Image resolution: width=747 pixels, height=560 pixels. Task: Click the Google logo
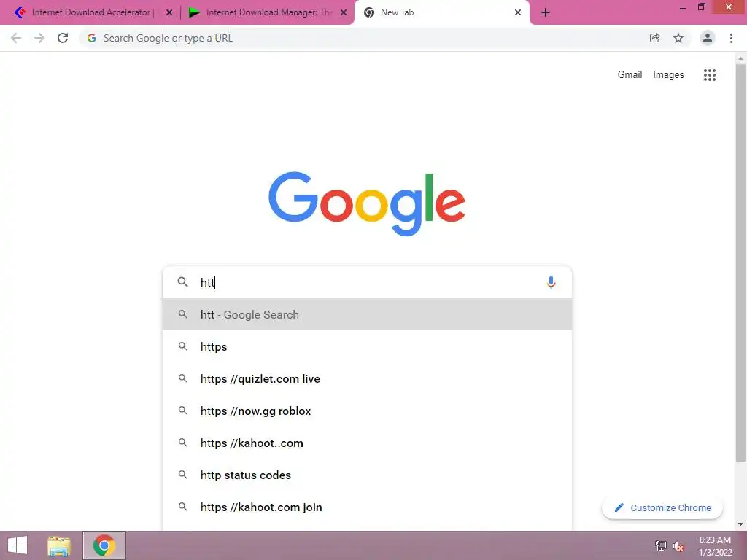coord(367,204)
